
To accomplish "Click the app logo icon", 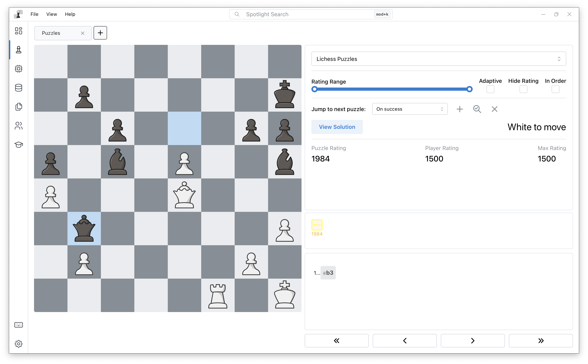I will [18, 14].
